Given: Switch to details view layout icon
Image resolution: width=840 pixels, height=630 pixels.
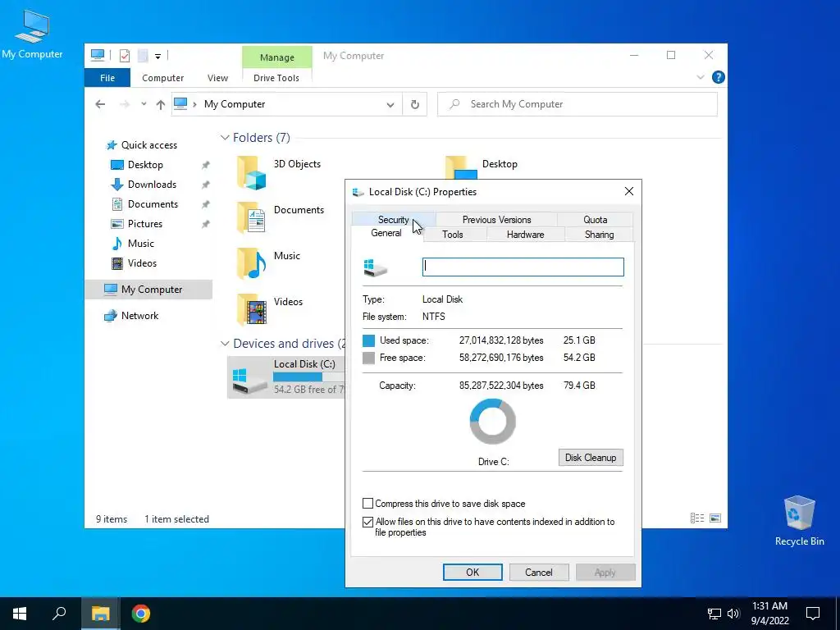Looking at the screenshot, I should point(697,518).
